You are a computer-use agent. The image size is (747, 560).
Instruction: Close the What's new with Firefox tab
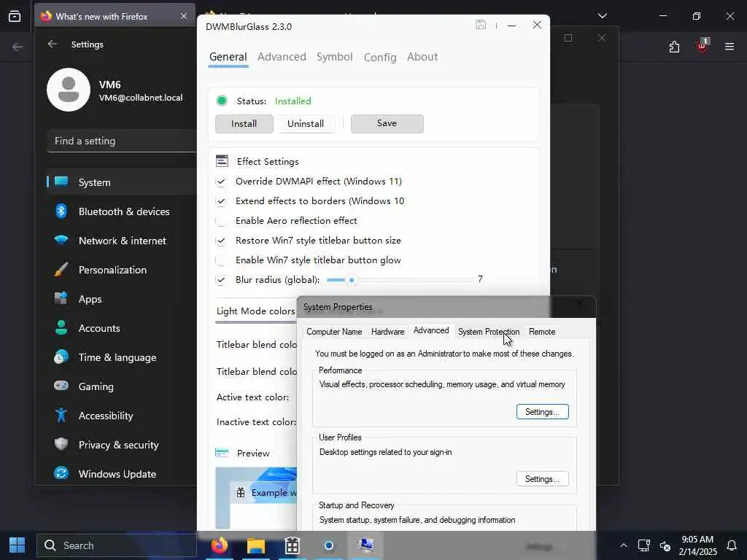183,16
